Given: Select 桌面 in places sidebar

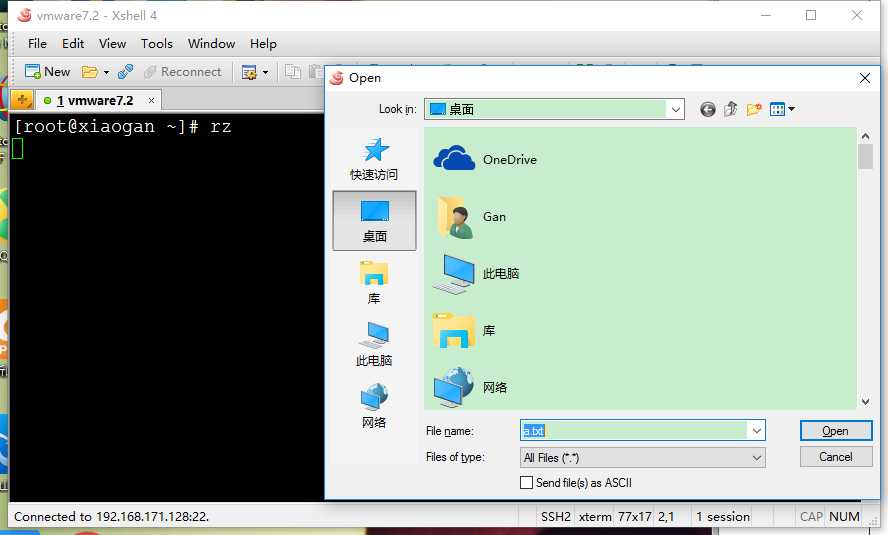Looking at the screenshot, I should pos(374,221).
